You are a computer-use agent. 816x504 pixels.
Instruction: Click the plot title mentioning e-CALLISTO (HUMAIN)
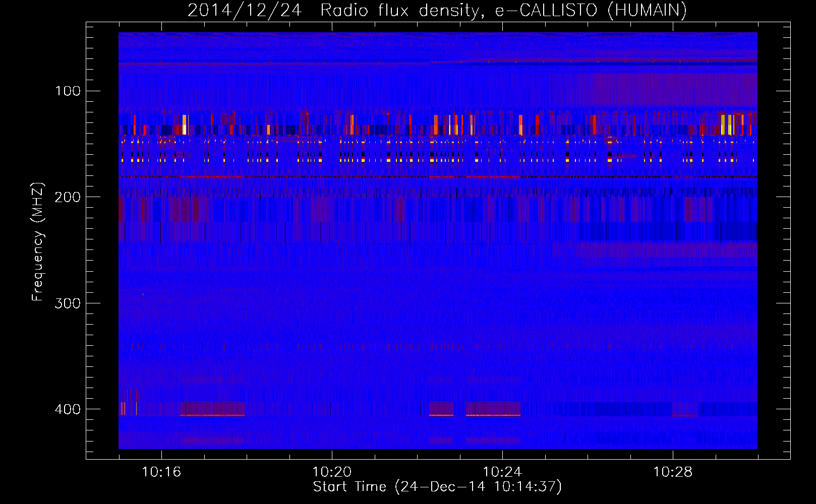[x=437, y=10]
